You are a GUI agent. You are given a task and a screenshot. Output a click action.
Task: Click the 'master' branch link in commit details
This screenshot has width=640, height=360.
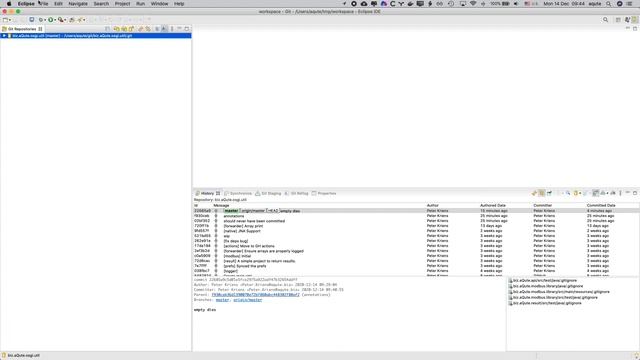[x=222, y=300]
